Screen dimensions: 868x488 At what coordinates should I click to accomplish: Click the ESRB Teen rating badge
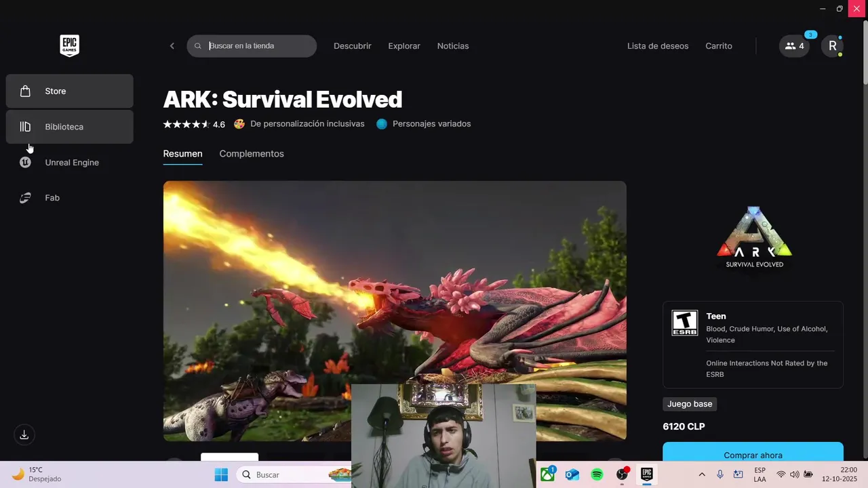tap(685, 323)
